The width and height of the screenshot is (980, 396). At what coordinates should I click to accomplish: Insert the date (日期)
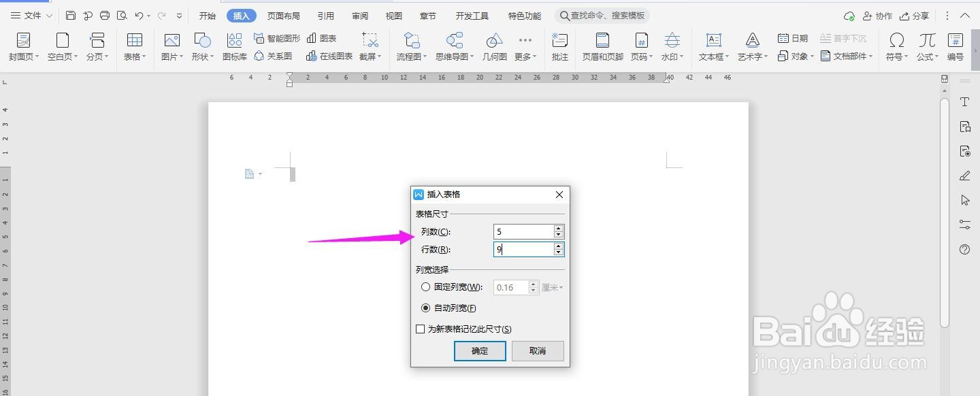tap(793, 38)
